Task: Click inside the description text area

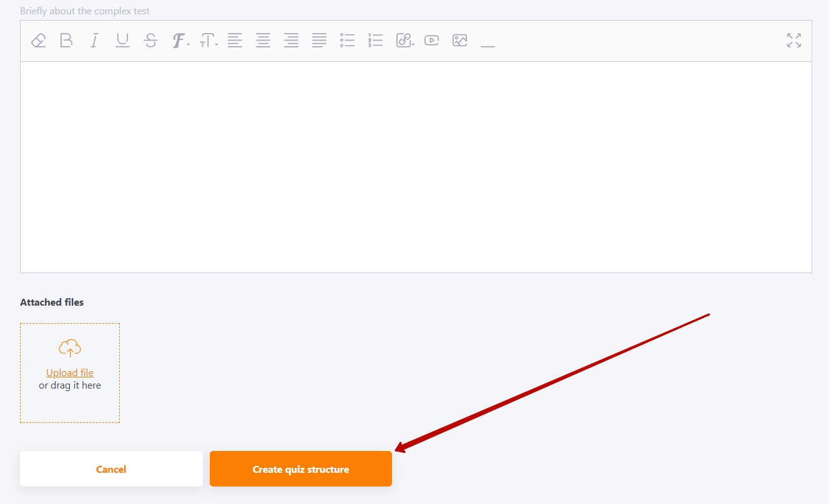Action: tap(416, 167)
